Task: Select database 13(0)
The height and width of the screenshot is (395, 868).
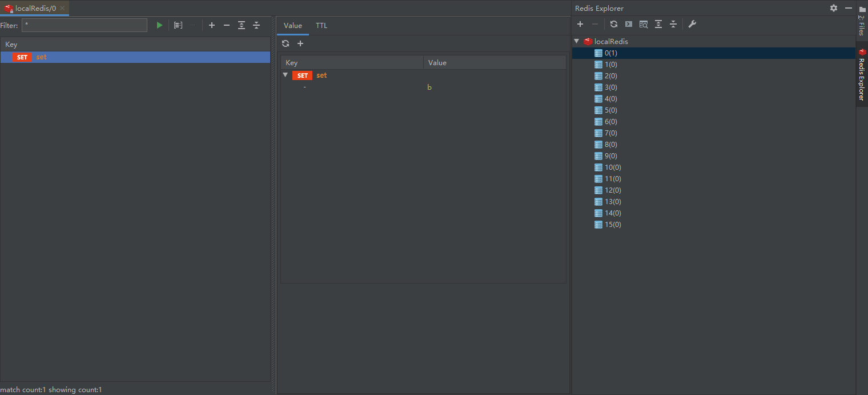Action: [x=613, y=202]
